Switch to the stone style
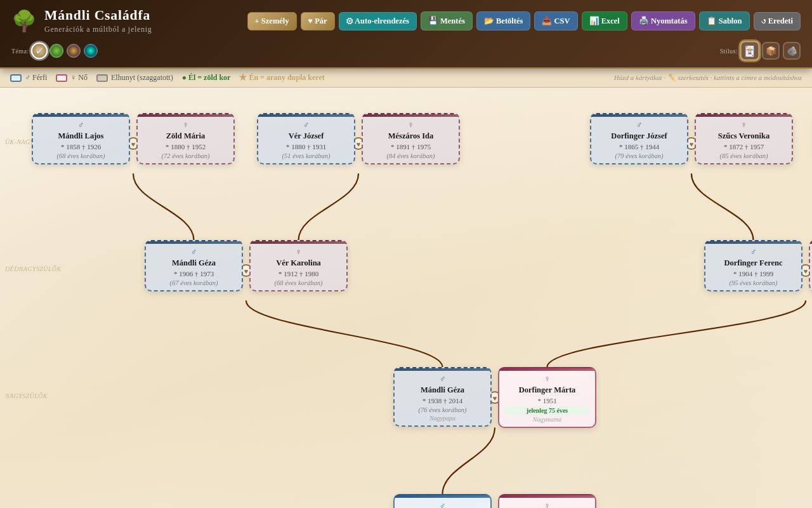This screenshot has width=812, height=508. pyautogui.click(x=792, y=51)
